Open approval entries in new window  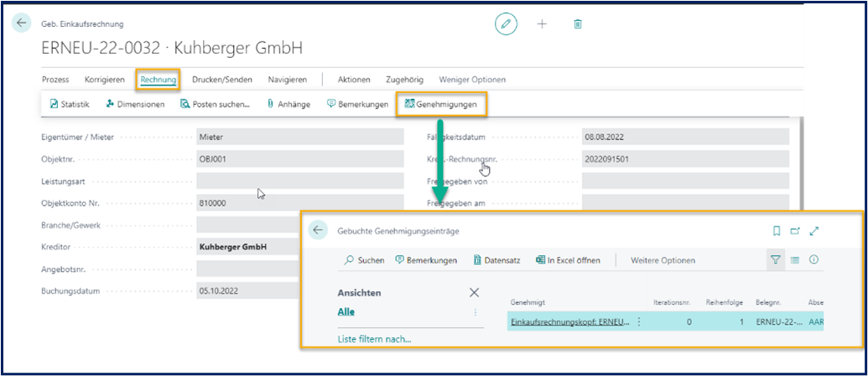pyautogui.click(x=795, y=231)
